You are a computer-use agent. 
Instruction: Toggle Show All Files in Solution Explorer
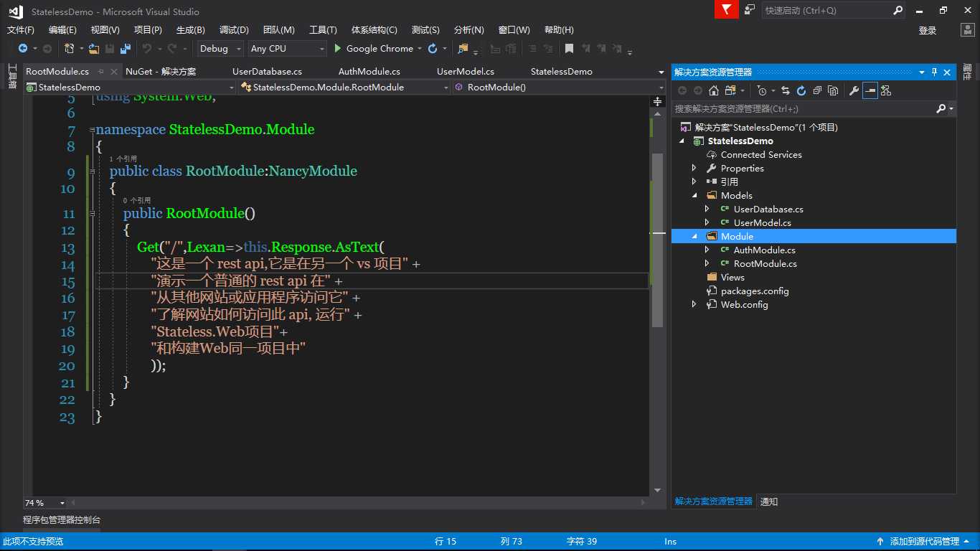(833, 90)
